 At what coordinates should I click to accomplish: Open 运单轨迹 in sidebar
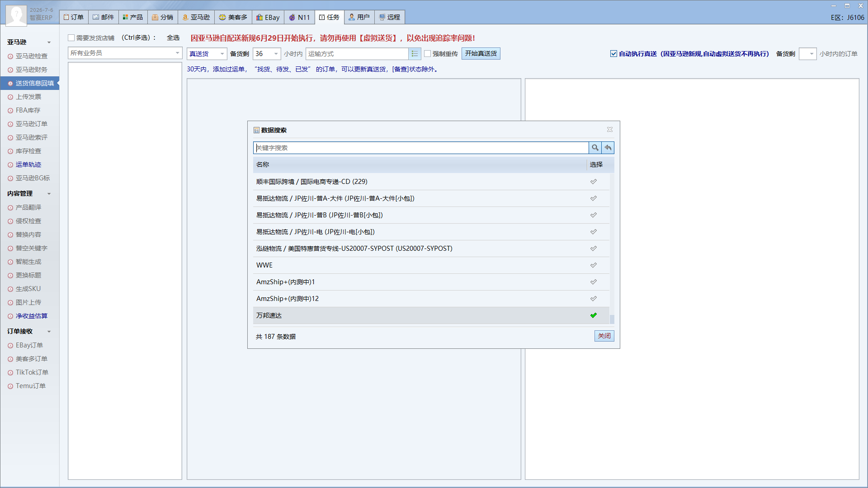28,164
